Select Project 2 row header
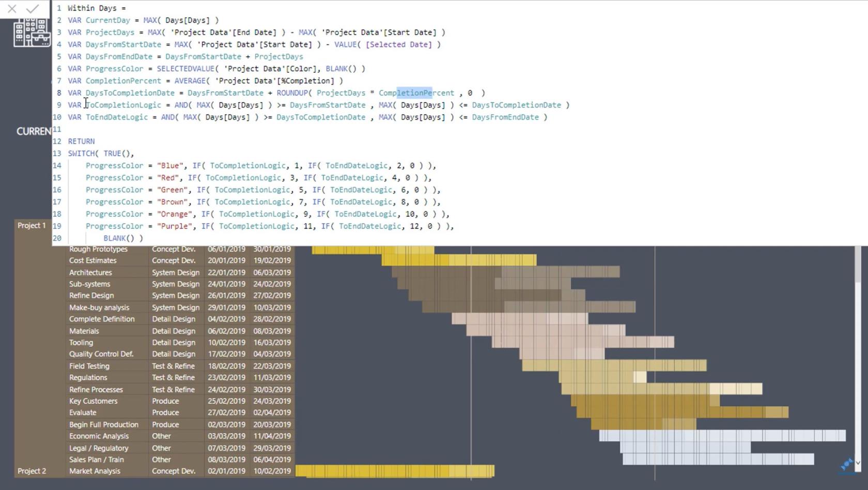Viewport: 868px width, 490px height. click(32, 471)
